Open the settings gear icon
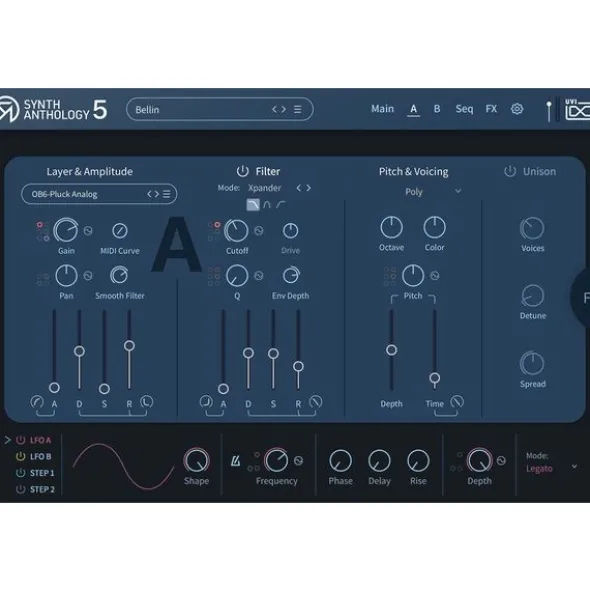 point(516,109)
